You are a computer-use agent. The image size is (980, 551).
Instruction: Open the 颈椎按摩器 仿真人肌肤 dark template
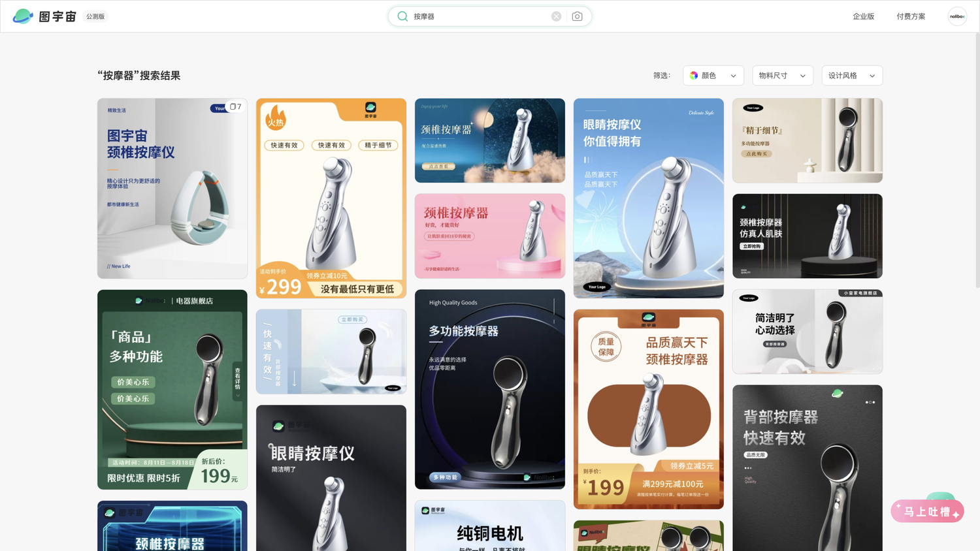pos(808,236)
